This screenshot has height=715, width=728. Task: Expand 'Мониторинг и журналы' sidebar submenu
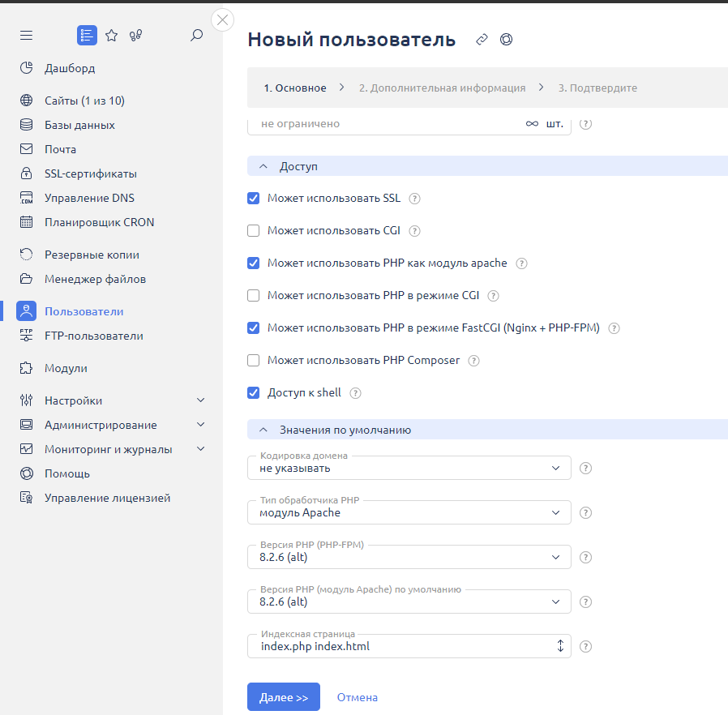200,449
